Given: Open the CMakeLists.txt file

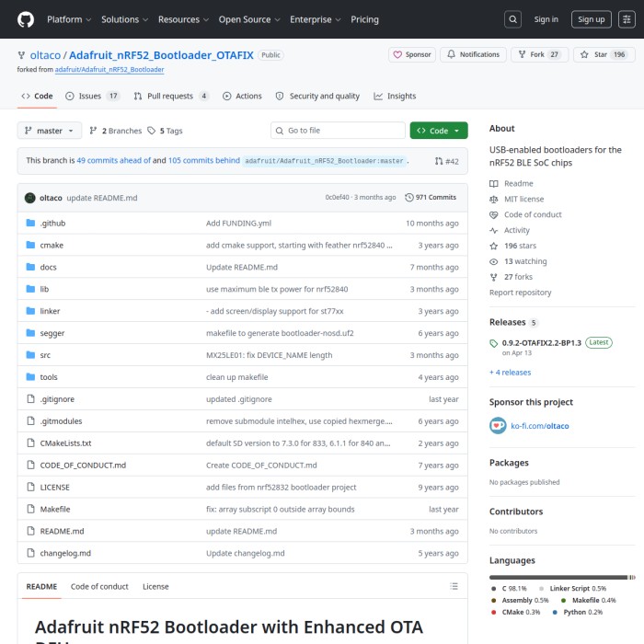Looking at the screenshot, I should 65,443.
